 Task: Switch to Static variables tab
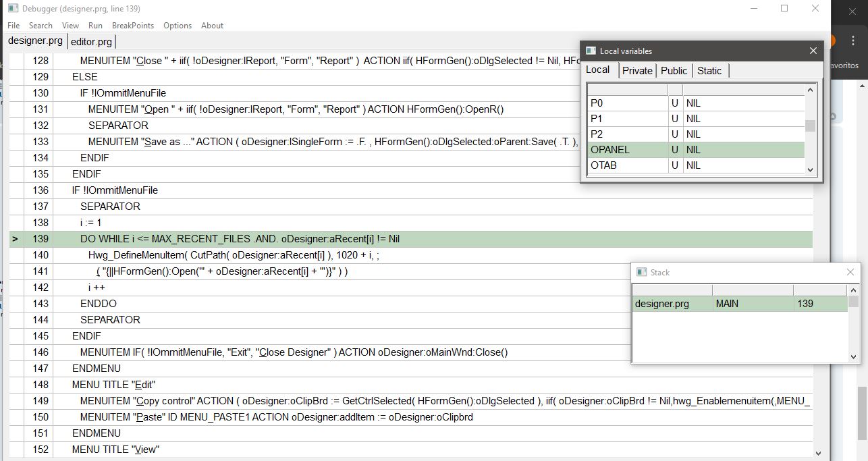point(709,71)
